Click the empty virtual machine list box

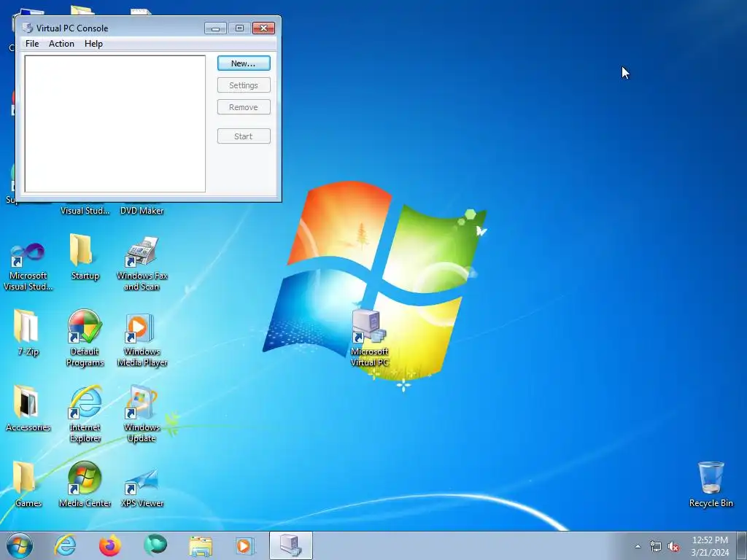pos(115,124)
